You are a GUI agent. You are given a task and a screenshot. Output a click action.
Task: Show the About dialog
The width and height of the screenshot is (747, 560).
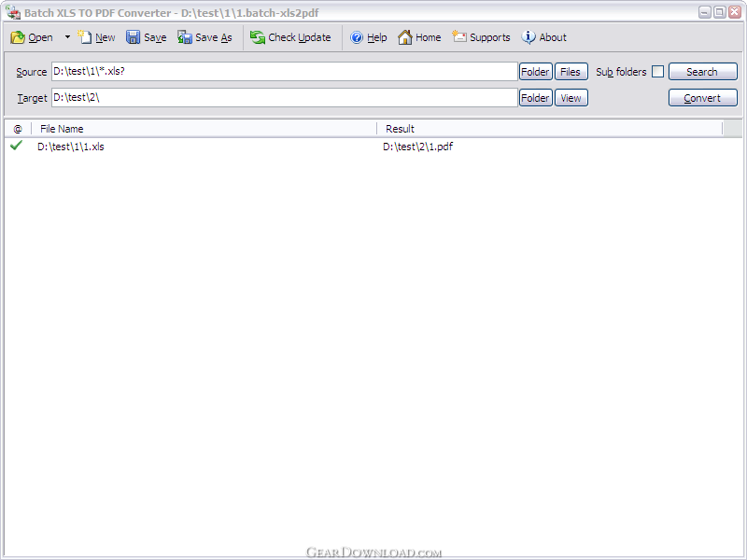tap(529, 37)
